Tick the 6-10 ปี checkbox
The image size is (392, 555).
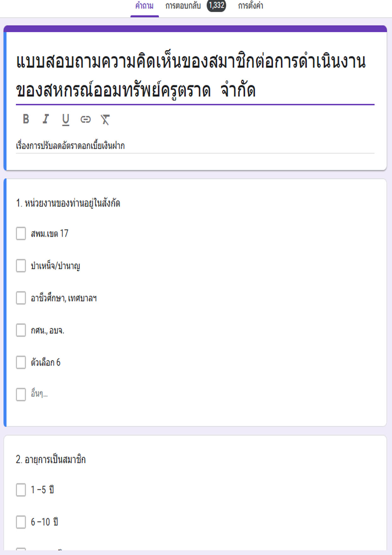[x=21, y=522]
